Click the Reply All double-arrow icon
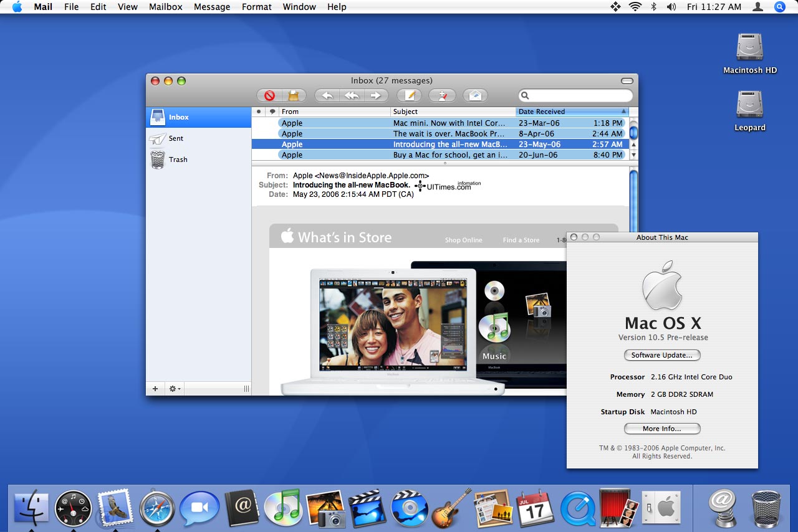The height and width of the screenshot is (532, 798). coord(352,96)
